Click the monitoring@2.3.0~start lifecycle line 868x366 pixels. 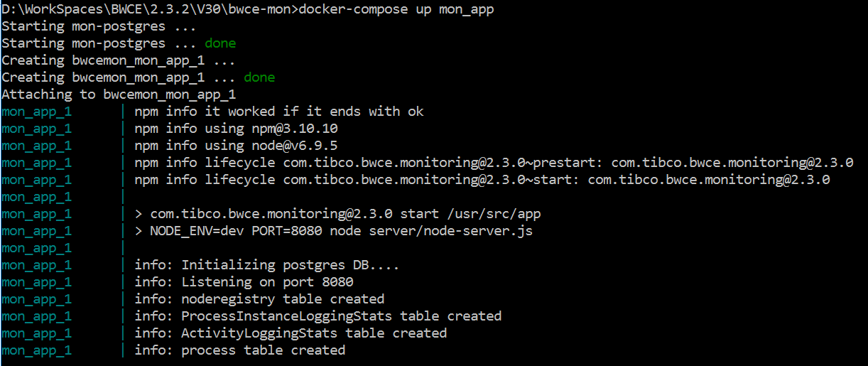482,180
